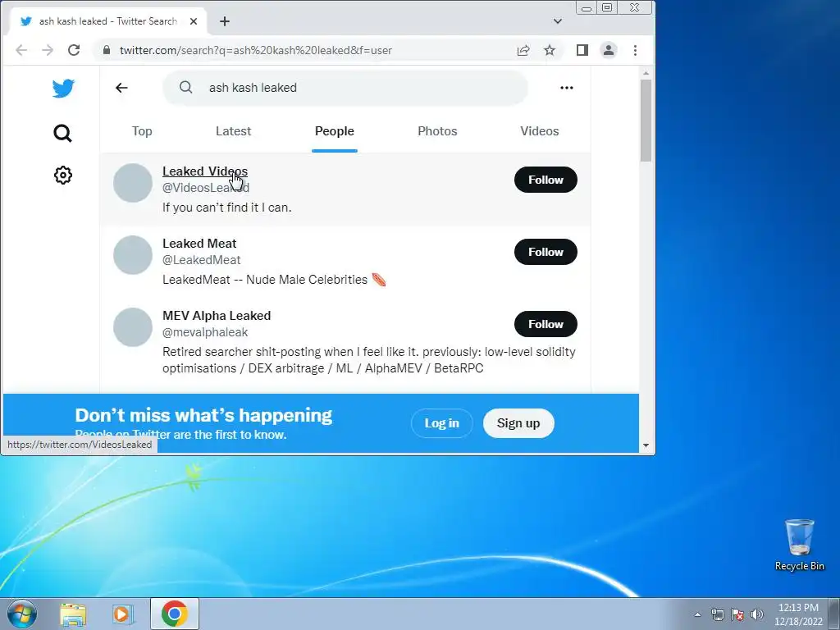Click the page vertical scrollbar thumb

[646, 121]
